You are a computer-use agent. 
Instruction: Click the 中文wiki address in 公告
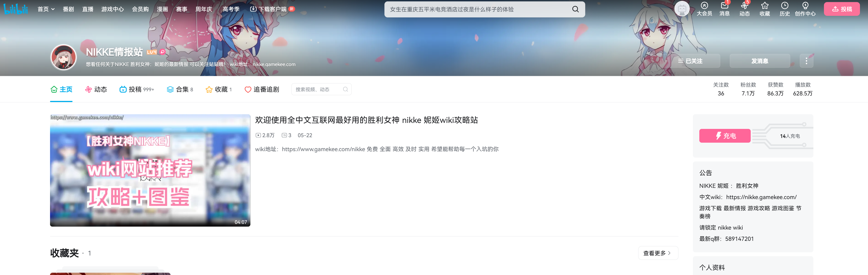point(761,197)
